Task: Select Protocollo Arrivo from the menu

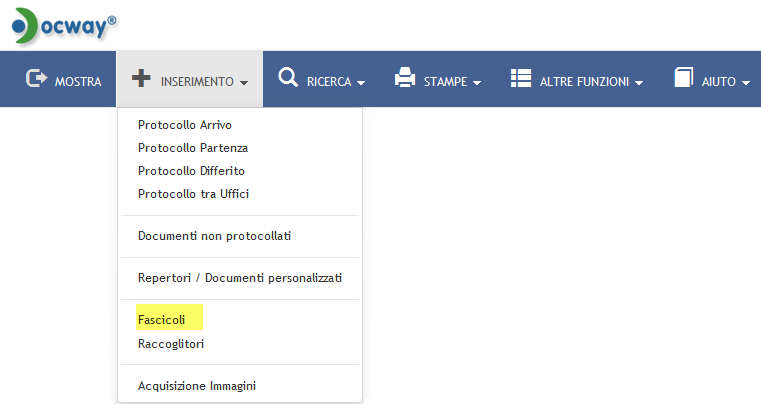Action: click(185, 125)
